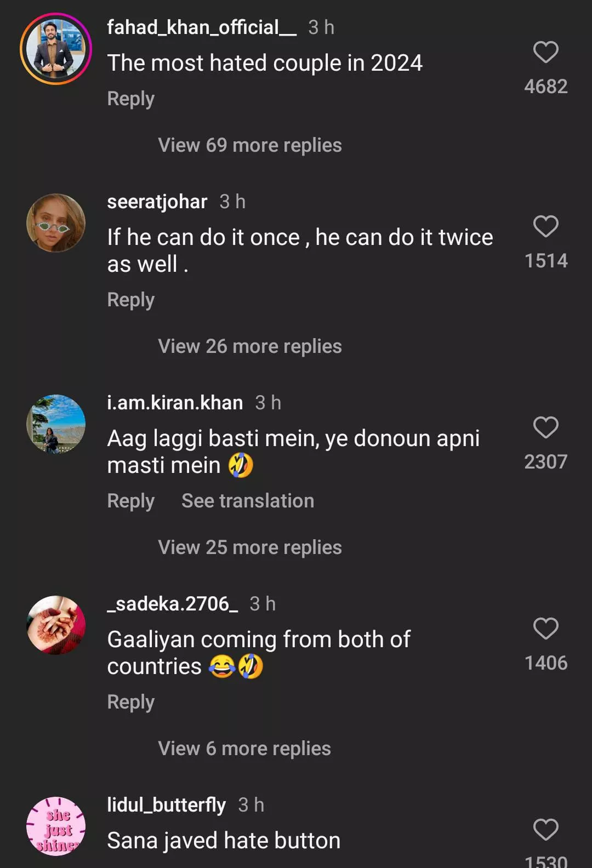Tap heart on seeratjohar's comment

[x=545, y=226]
